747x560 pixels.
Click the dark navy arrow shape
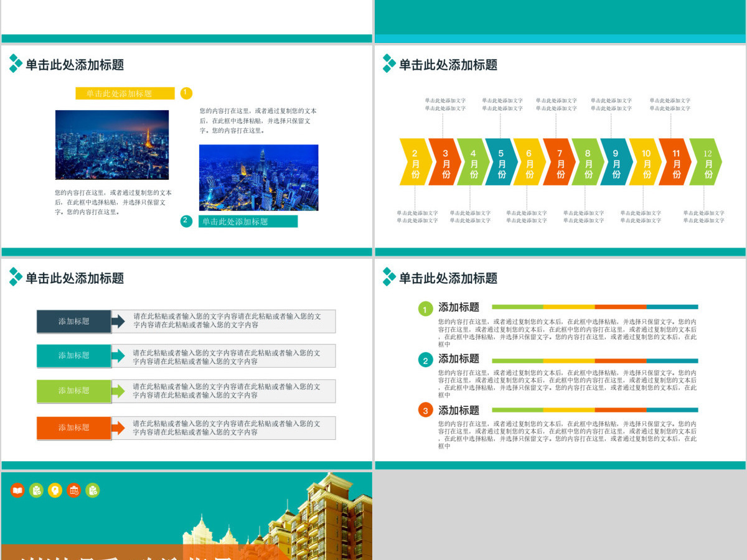point(118,321)
